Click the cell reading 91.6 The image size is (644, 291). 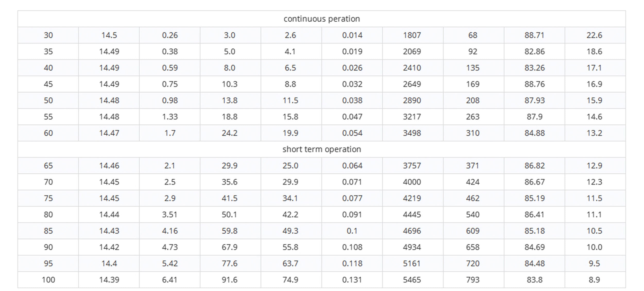click(230, 280)
